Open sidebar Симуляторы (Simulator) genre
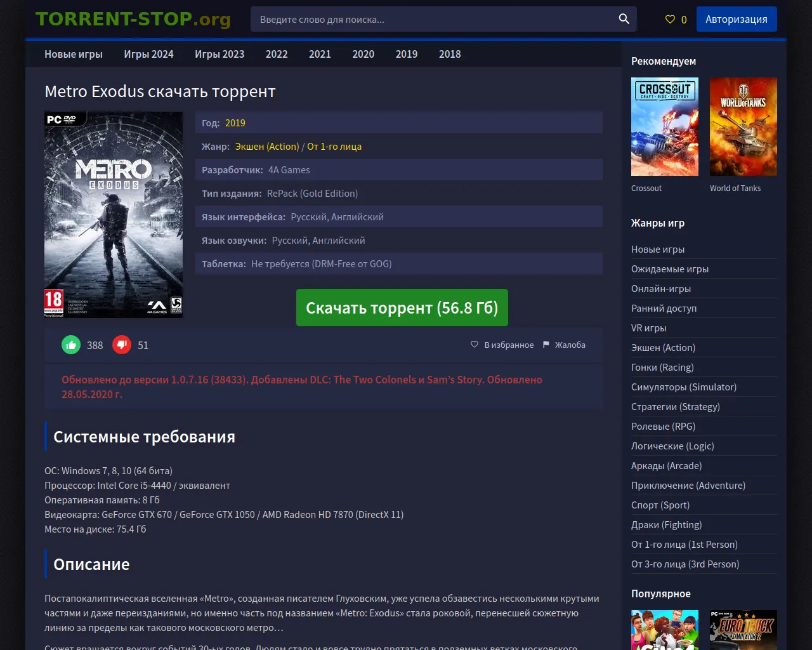 pos(684,387)
